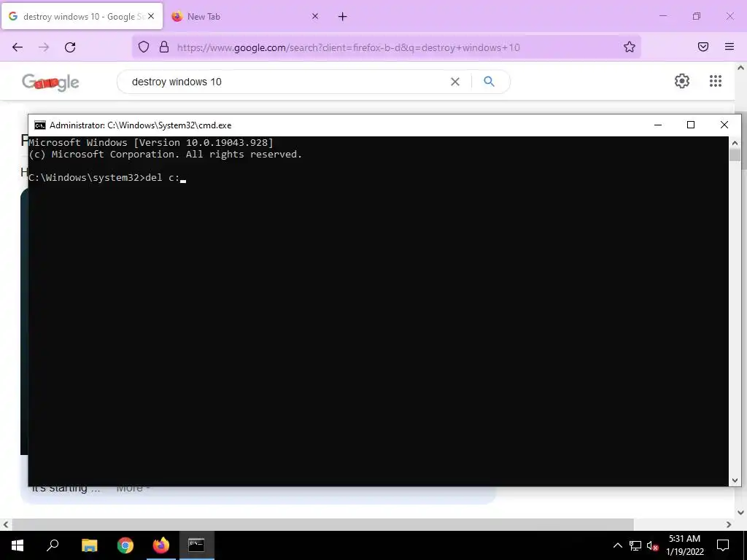Click the Google search box text

coord(177,82)
